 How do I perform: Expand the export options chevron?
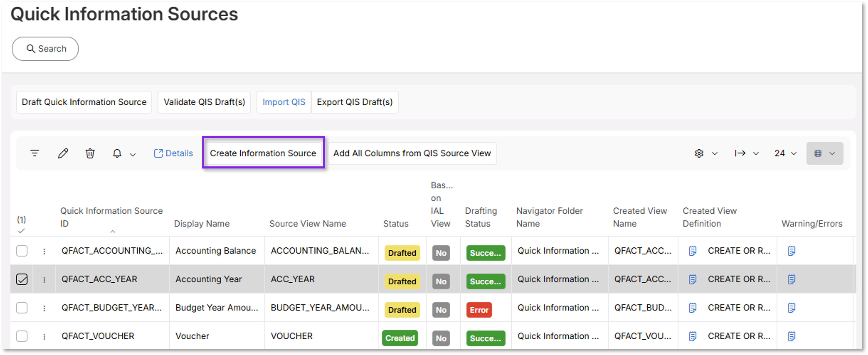756,153
